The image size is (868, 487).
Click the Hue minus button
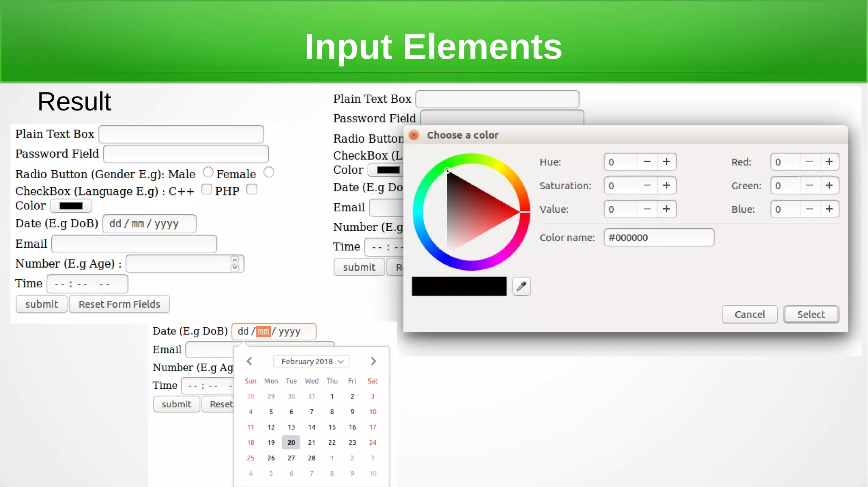pyautogui.click(x=647, y=162)
